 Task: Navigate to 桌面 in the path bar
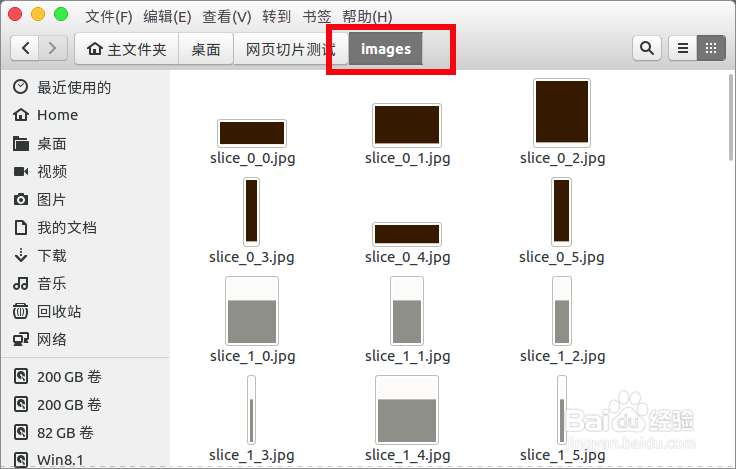206,48
